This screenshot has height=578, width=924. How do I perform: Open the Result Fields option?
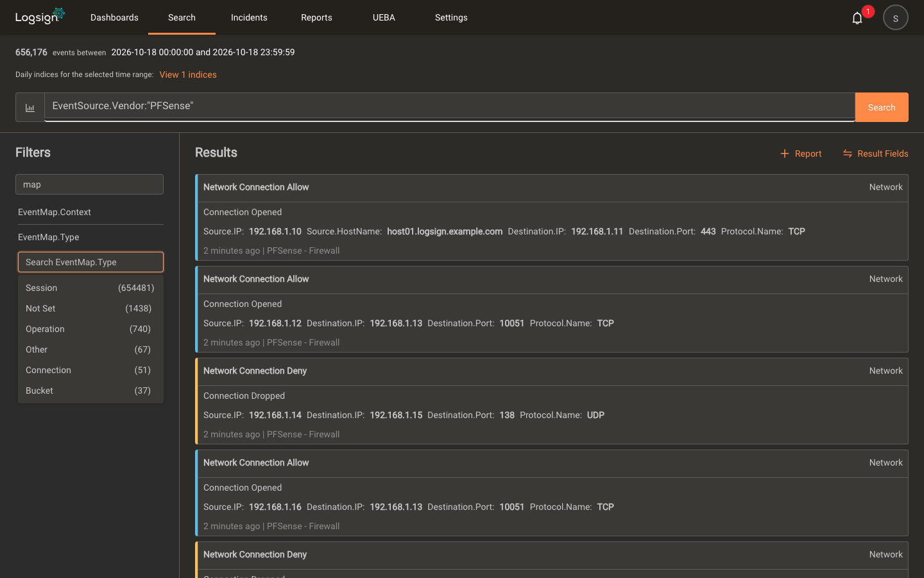tap(875, 153)
